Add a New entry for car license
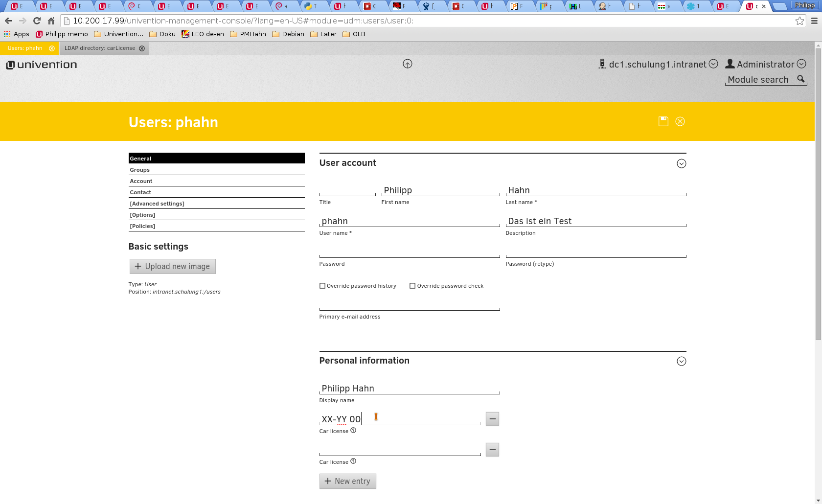Viewport: 822px width, 504px height. point(347,481)
